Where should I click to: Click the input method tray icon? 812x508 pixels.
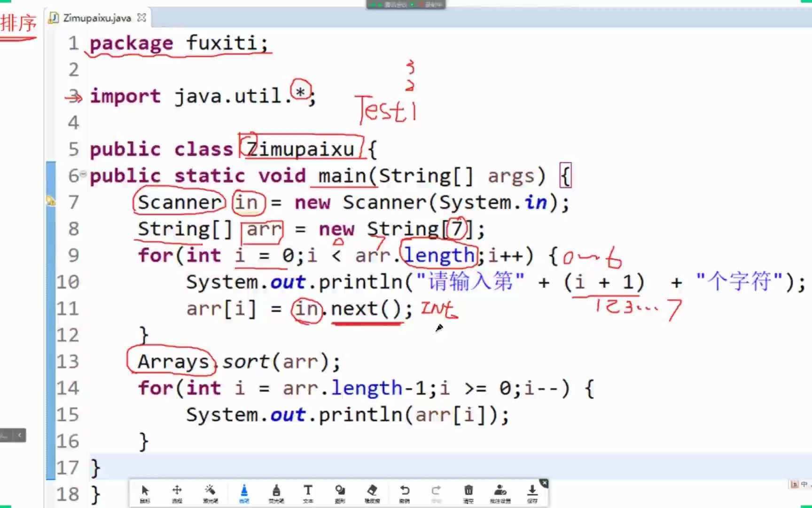point(795,484)
